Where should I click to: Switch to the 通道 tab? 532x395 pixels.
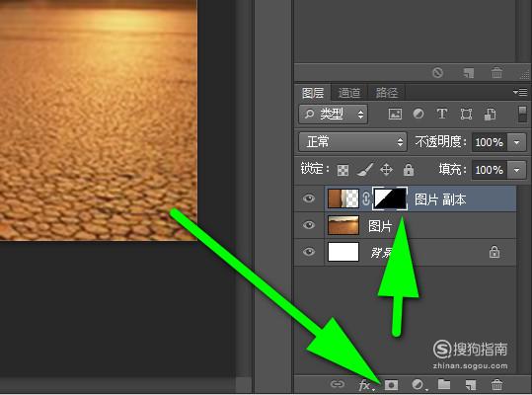click(349, 92)
